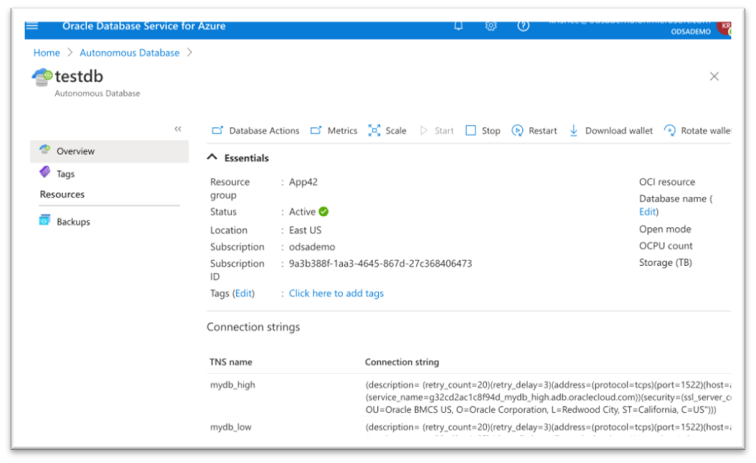The height and width of the screenshot is (463, 756).
Task: Edit the Database name link
Action: coord(647,211)
